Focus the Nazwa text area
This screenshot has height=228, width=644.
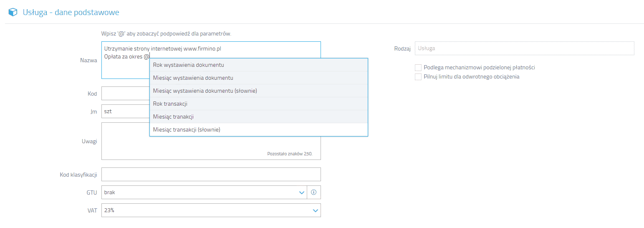click(x=125, y=60)
